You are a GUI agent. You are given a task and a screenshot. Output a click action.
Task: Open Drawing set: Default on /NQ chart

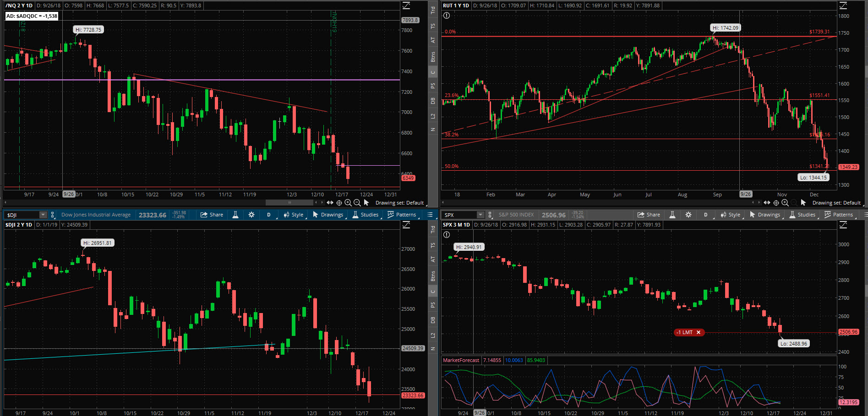399,203
